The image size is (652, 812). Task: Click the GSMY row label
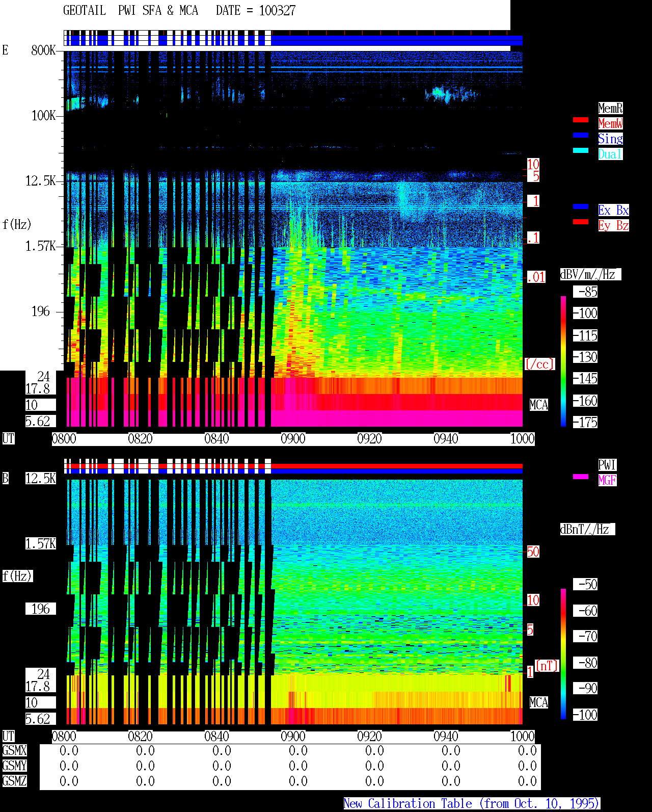coord(15,766)
